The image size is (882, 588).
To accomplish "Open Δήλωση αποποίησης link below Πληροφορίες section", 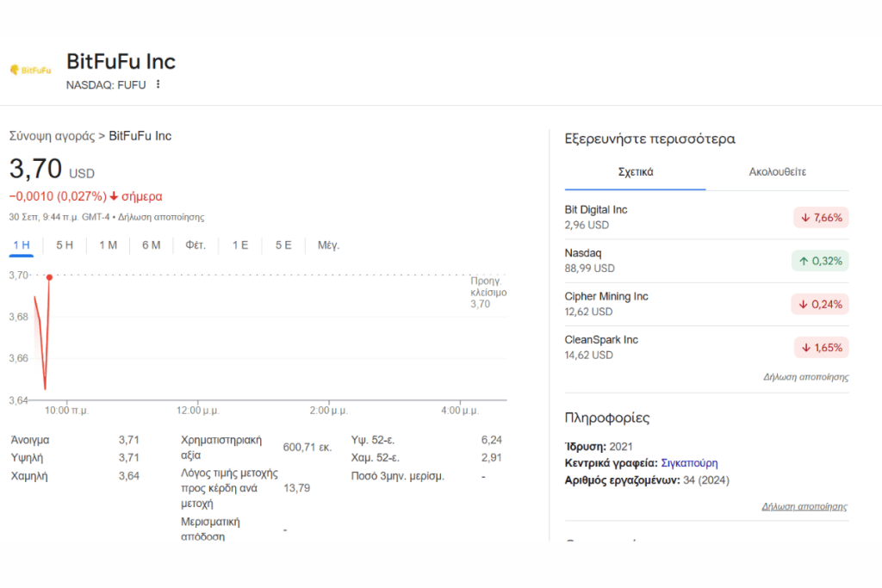I will pos(804,506).
